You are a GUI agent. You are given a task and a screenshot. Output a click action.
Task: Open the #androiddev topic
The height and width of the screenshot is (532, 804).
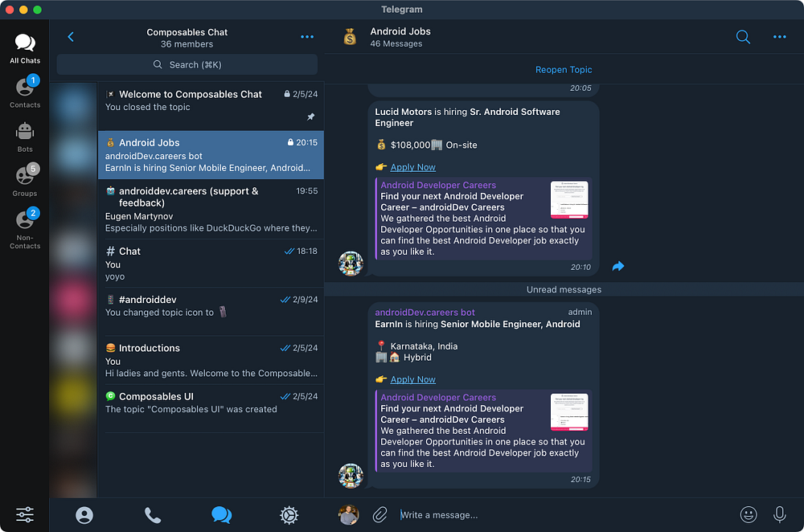tap(211, 312)
